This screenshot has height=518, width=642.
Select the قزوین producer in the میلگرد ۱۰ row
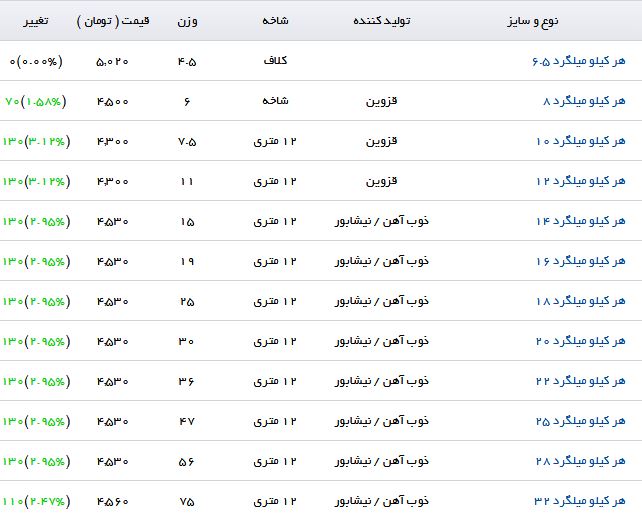(x=381, y=141)
